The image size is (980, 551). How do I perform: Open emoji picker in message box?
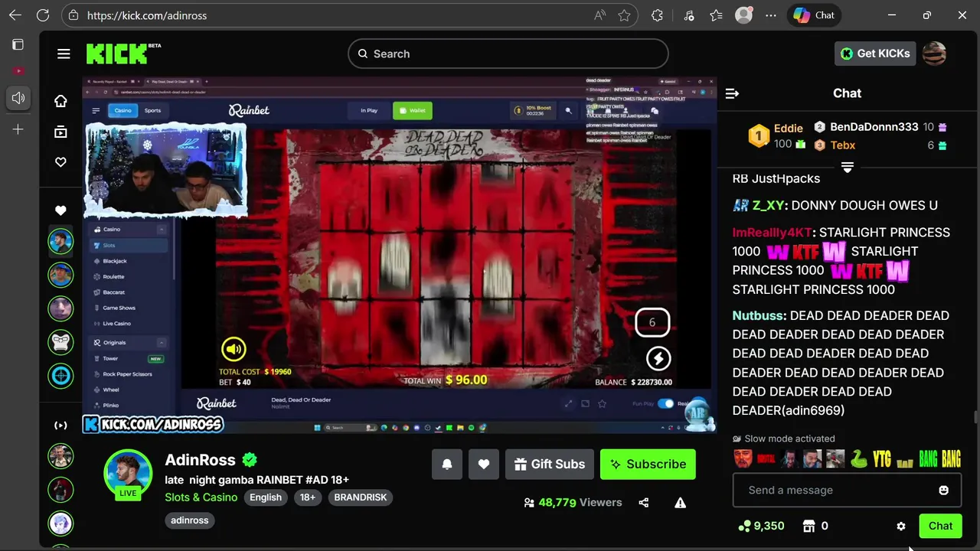[x=943, y=490]
